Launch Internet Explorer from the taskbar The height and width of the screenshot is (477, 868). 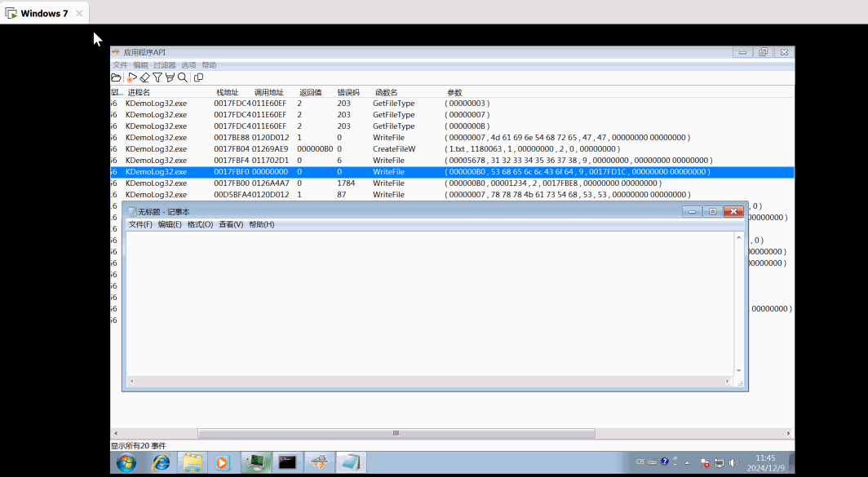161,462
